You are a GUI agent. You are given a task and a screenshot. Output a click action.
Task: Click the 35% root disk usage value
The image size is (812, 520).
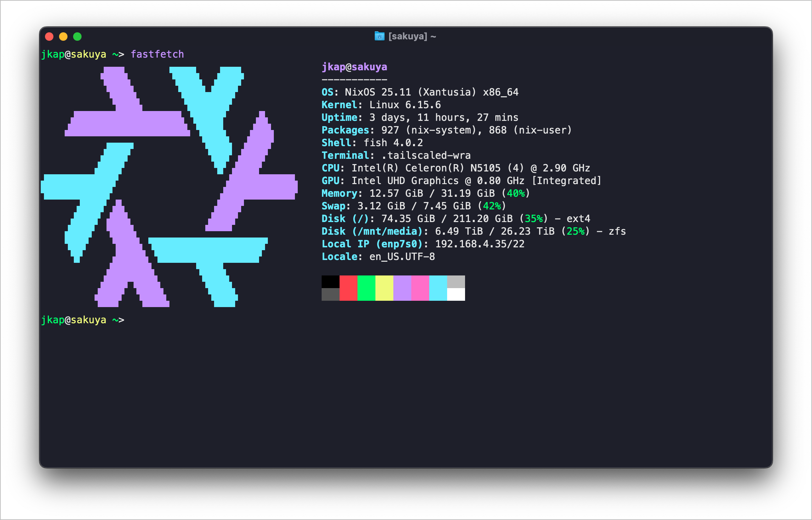click(534, 219)
